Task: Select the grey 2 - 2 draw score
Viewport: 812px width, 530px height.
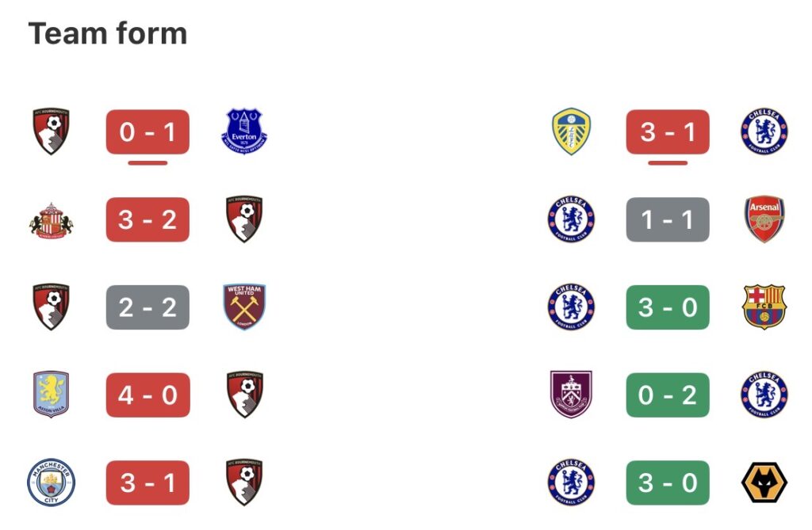Action: [x=147, y=307]
